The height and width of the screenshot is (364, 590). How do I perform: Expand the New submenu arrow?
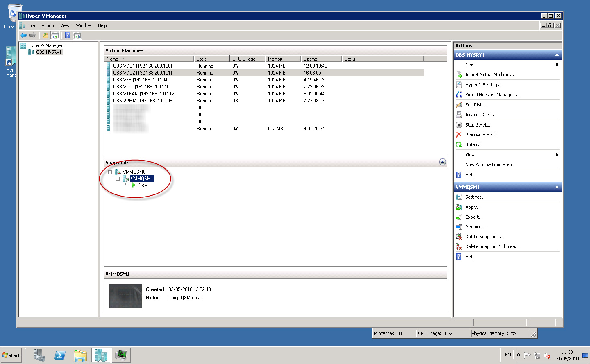click(x=557, y=64)
